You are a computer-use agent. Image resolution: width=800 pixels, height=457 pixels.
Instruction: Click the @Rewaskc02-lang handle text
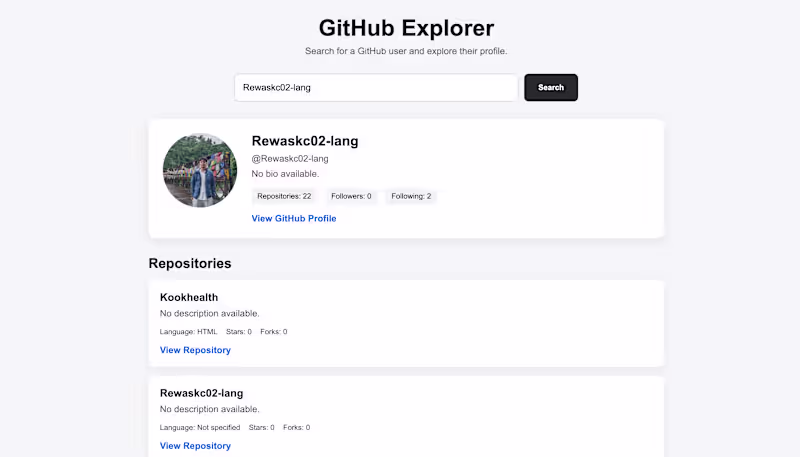pos(290,159)
